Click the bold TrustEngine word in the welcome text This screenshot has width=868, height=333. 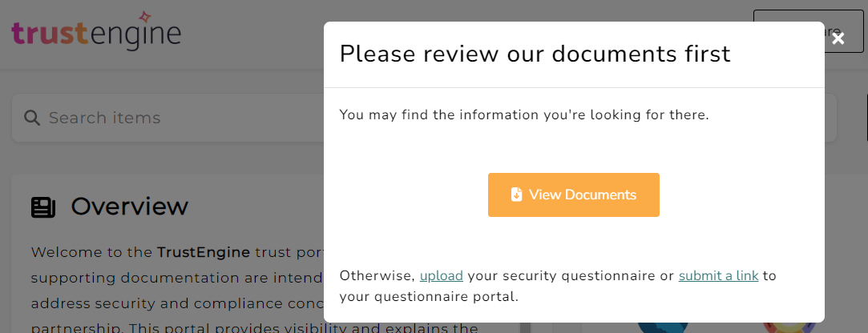(204, 253)
